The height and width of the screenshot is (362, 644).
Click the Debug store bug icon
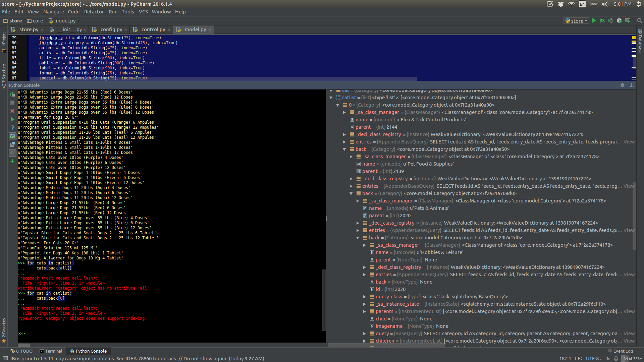point(602,21)
